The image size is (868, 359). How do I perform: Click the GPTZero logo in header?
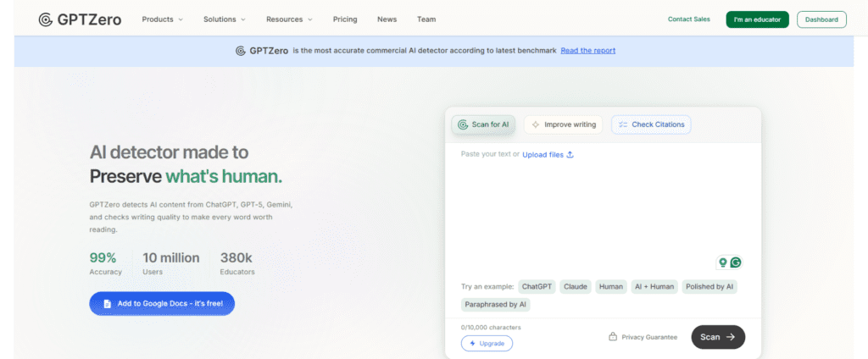point(79,19)
